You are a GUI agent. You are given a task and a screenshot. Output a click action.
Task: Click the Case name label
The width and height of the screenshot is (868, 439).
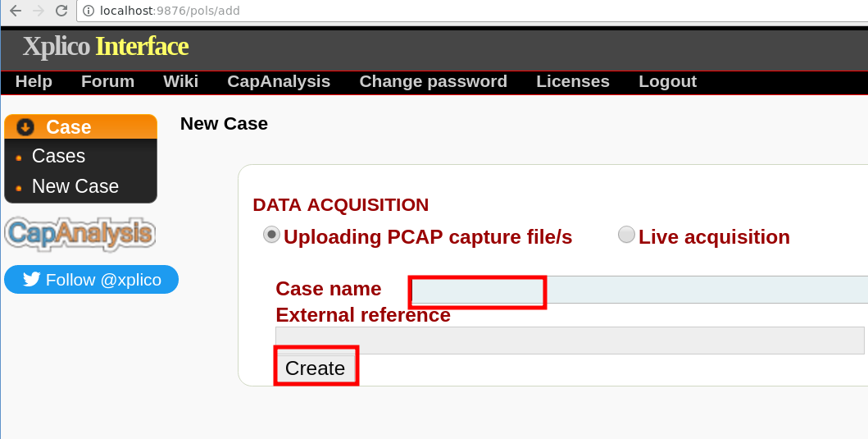[x=329, y=289]
